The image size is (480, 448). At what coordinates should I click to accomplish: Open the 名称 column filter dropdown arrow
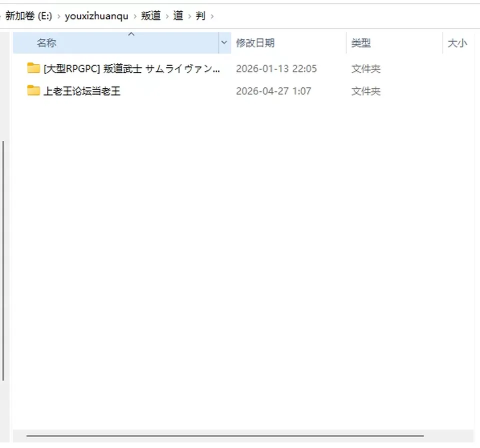(x=224, y=42)
